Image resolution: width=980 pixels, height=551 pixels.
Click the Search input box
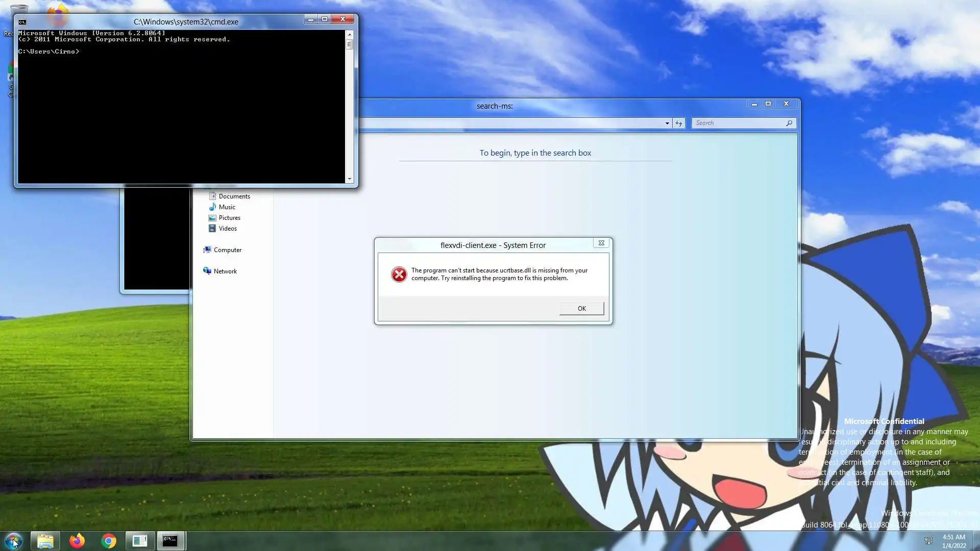click(x=738, y=123)
